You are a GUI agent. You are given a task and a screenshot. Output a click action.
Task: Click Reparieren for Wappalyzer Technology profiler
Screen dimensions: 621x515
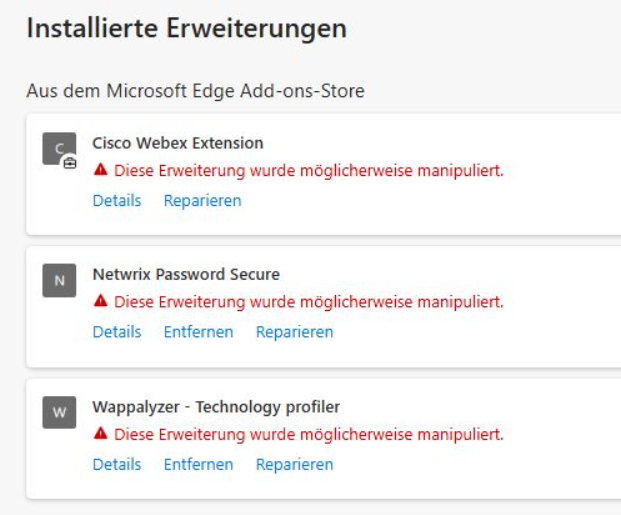pos(294,465)
